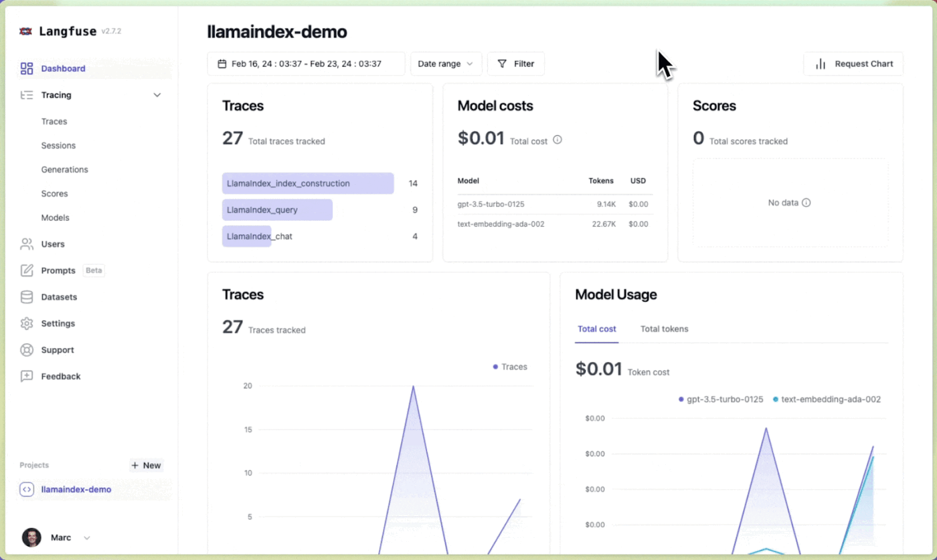
Task: Click the info icon next to Total cost
Action: [x=557, y=141]
